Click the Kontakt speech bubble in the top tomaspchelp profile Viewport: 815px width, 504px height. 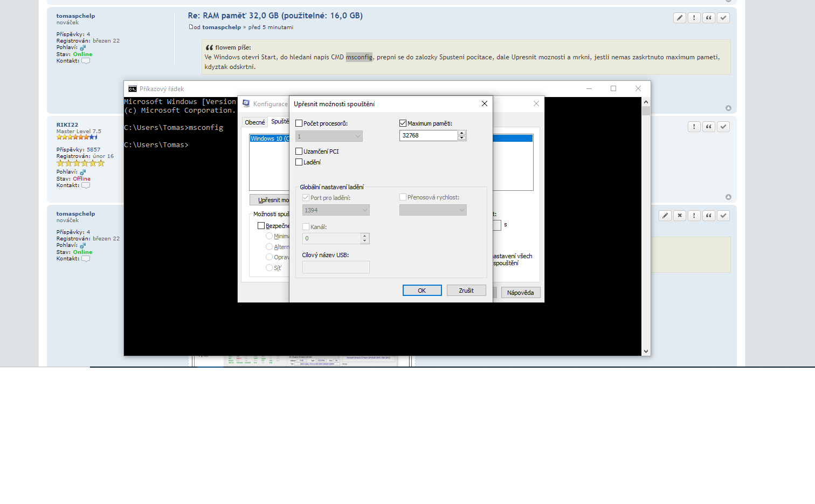86,61
